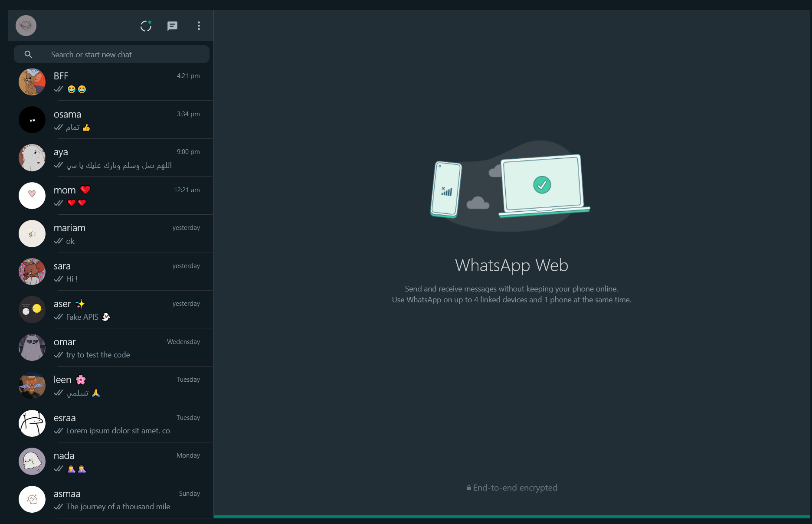
Task: Click the laughing emojis in BFF preview
Action: [x=77, y=89]
